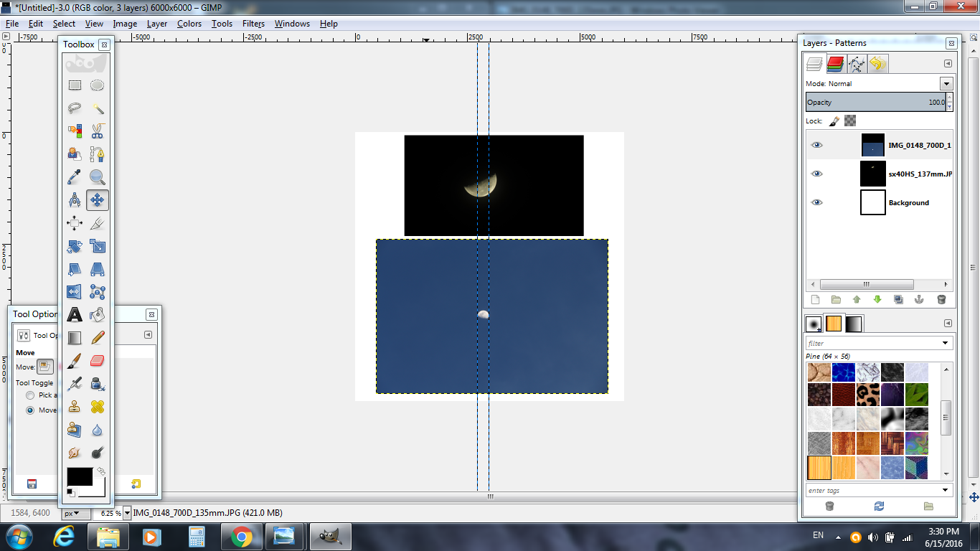Swap foreground and background colors
The height and width of the screenshot is (551, 980).
point(102,471)
